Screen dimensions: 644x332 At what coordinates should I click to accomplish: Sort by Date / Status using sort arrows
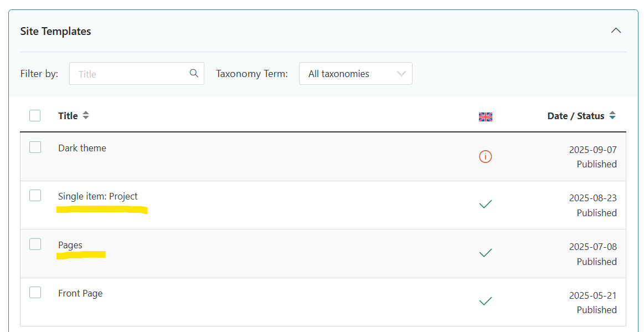click(612, 115)
